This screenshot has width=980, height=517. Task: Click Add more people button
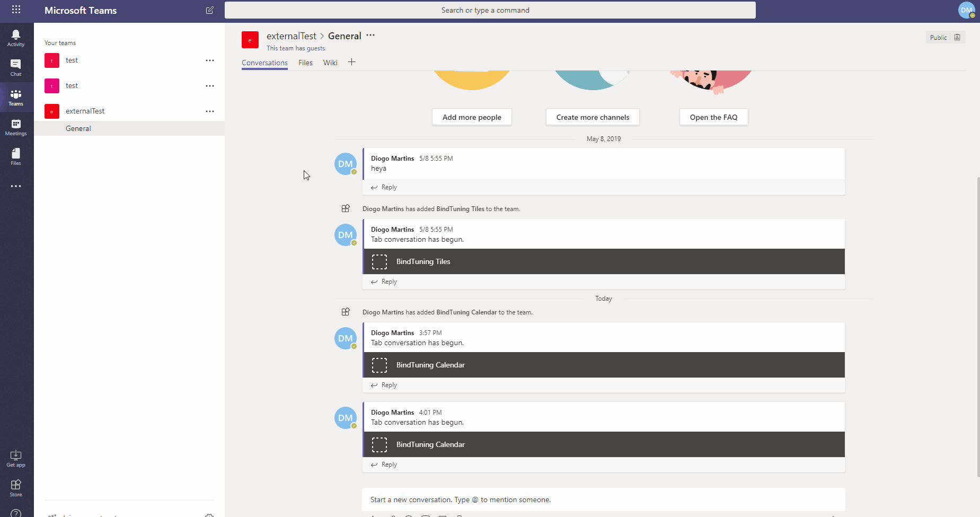[x=472, y=117]
